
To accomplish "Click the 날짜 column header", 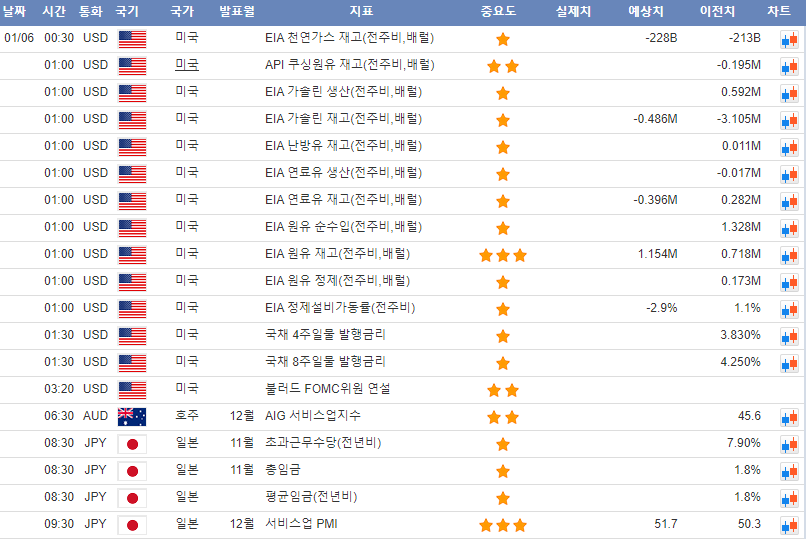I will pos(21,12).
